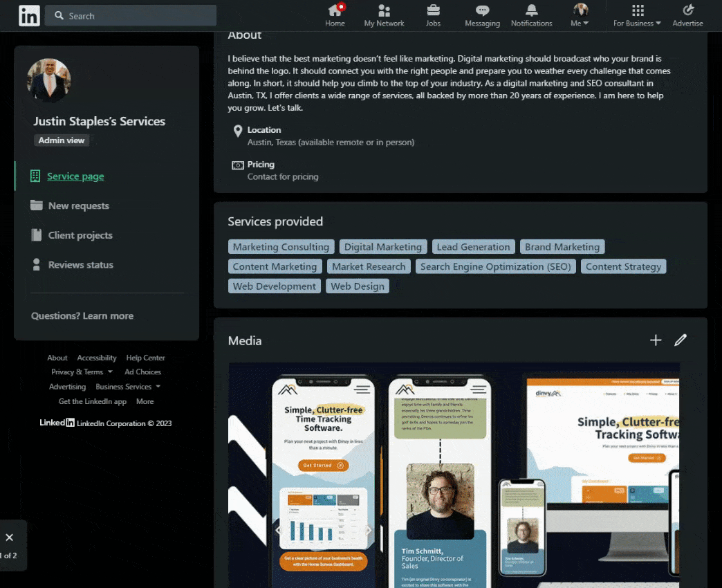This screenshot has width=722, height=588.
Task: Click the LinkedIn Corporation © 2023 text
Action: [124, 423]
